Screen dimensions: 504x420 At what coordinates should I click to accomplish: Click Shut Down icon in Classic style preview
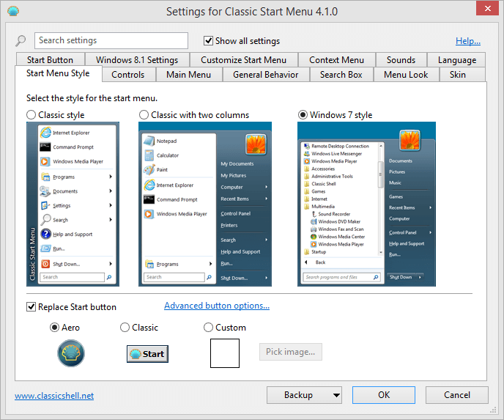tap(45, 264)
